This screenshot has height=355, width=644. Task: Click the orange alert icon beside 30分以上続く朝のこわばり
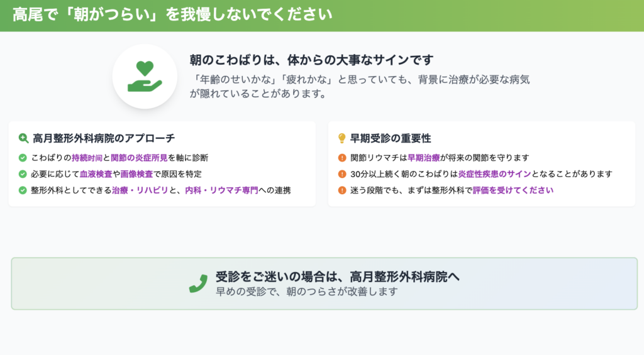pos(342,174)
